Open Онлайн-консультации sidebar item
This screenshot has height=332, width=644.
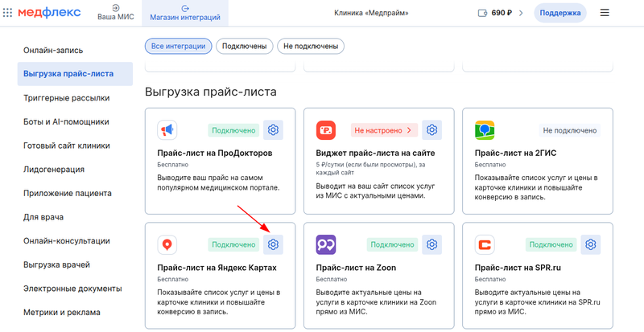coord(67,241)
